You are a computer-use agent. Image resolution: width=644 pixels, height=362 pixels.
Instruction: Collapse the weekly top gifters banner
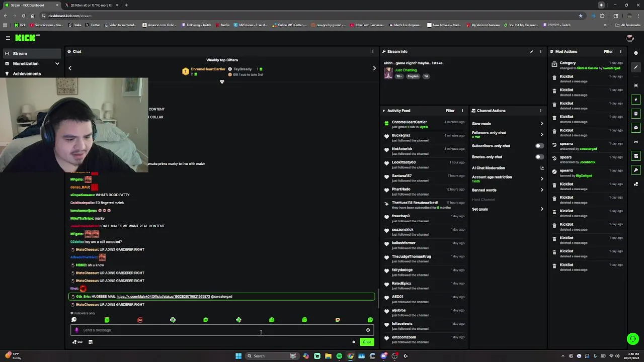(x=222, y=82)
